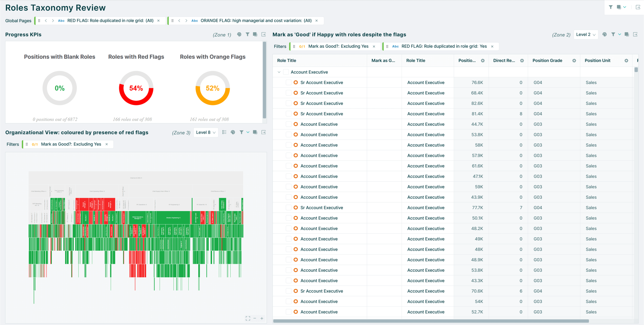Go to next value of the ORANGE FLAG page filter

(x=186, y=21)
